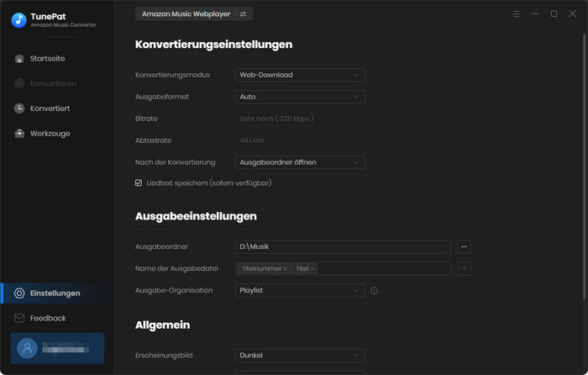The width and height of the screenshot is (588, 375).
Task: Add a filename tag with plus button
Action: 465,269
